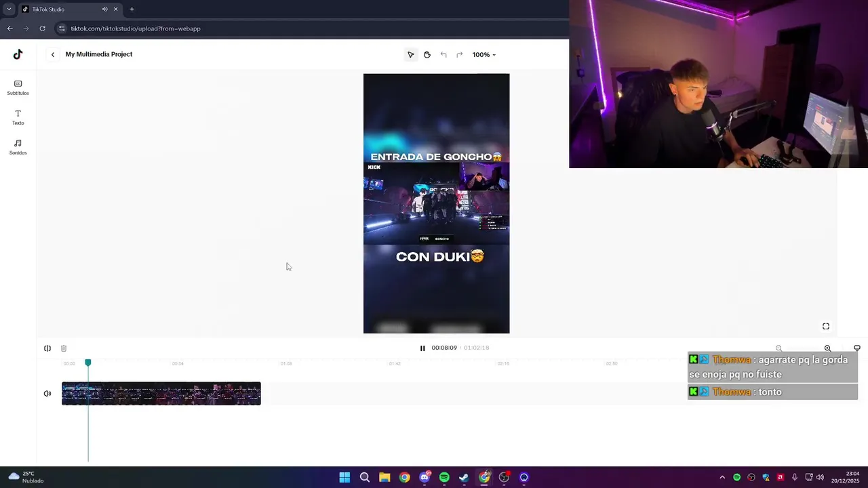Open the weather widget showing 25°C

point(26,477)
